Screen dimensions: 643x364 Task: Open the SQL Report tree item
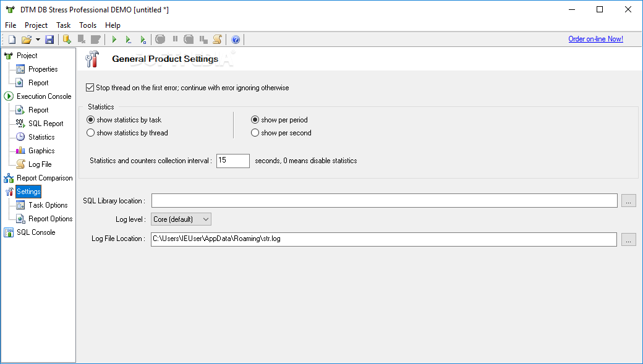coord(46,124)
